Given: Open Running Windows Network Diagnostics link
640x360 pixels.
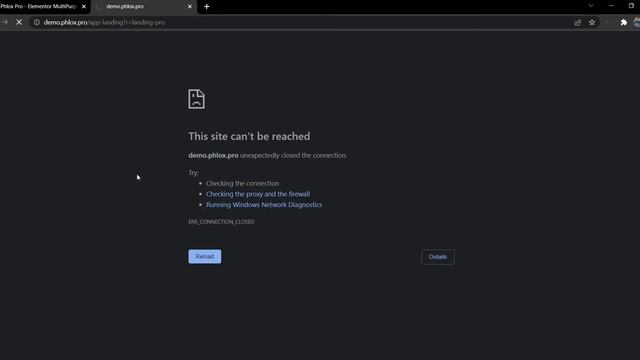Looking at the screenshot, I should (x=264, y=204).
